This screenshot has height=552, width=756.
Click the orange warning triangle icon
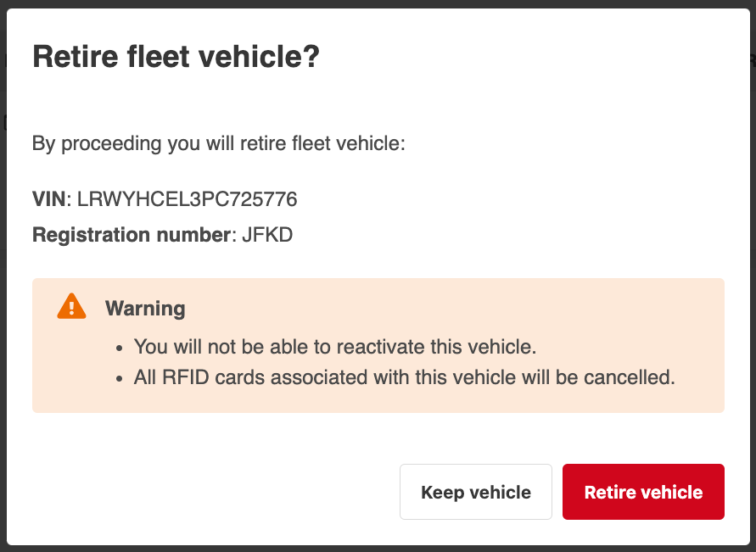71,307
